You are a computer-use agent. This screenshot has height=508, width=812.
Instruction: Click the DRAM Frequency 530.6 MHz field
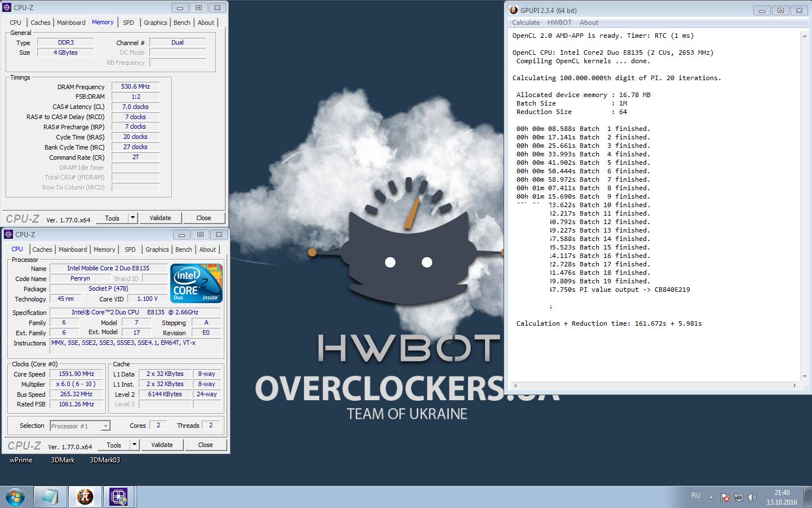tap(135, 86)
